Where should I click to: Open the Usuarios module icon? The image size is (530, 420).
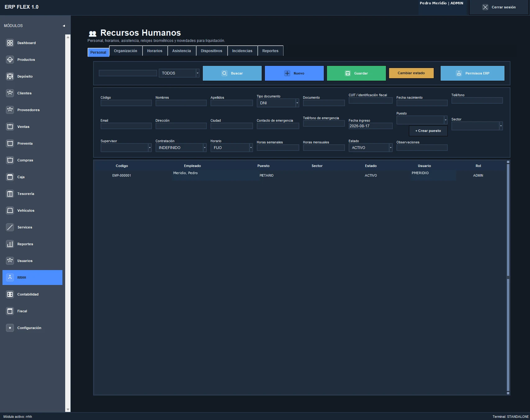(x=10, y=261)
